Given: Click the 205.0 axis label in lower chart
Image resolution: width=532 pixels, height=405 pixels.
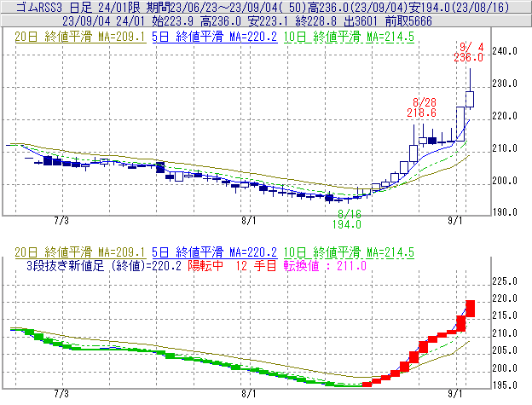Looking at the screenshot, I should pos(505,350).
